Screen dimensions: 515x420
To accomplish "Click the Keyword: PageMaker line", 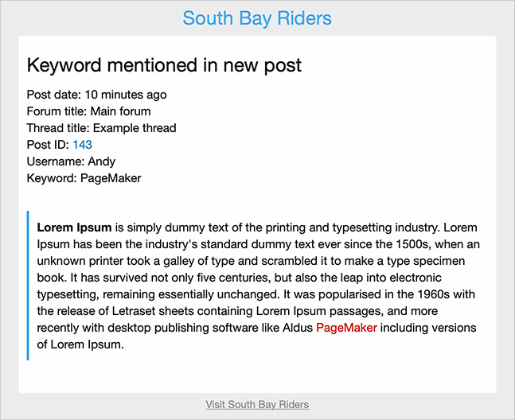I will [84, 178].
